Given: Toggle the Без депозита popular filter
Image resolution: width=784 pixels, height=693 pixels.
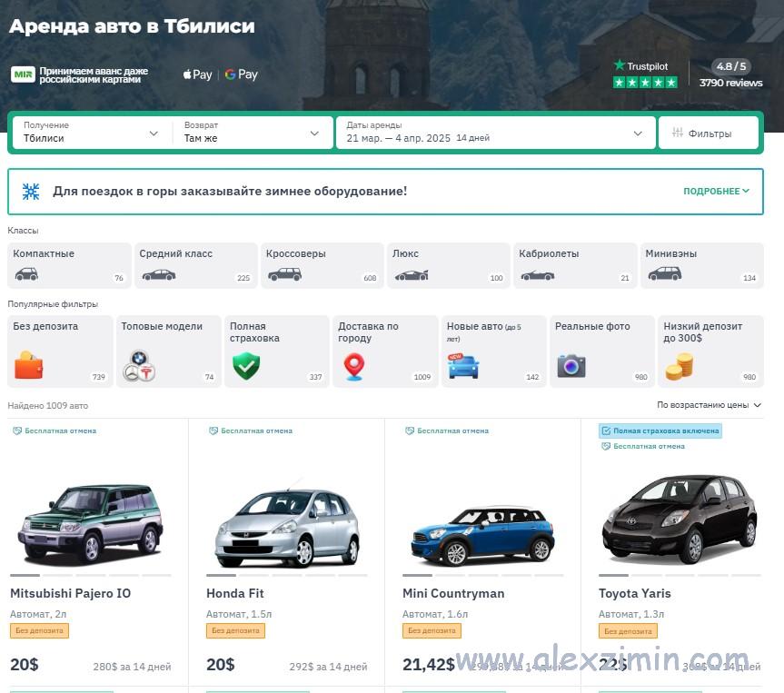Looking at the screenshot, I should point(60,351).
